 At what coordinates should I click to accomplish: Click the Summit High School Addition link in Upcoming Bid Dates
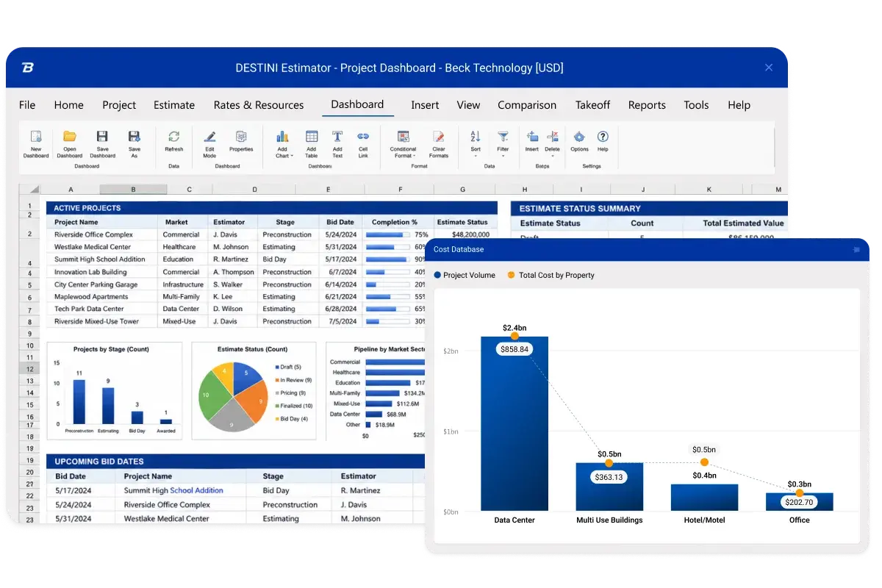(x=173, y=490)
